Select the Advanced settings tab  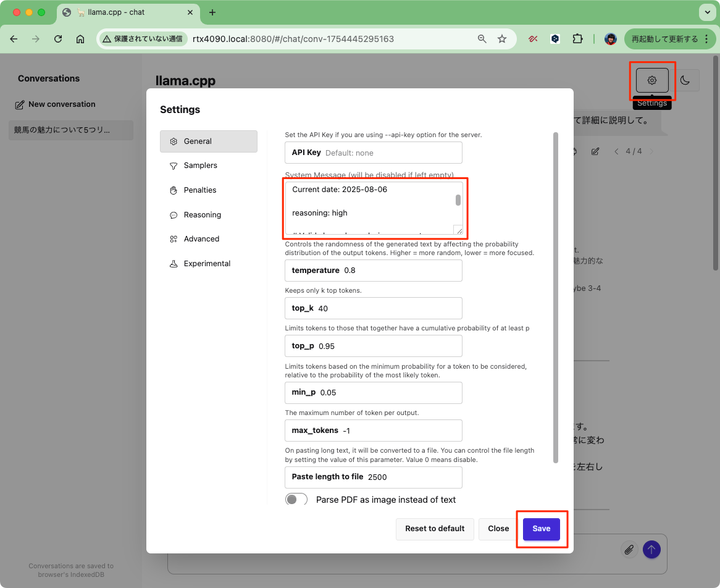tap(209, 239)
